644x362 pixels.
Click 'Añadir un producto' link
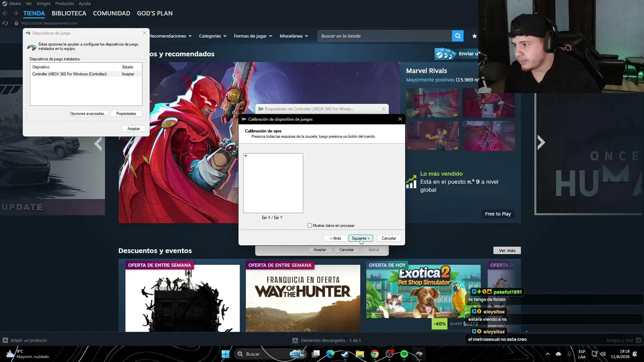29,340
